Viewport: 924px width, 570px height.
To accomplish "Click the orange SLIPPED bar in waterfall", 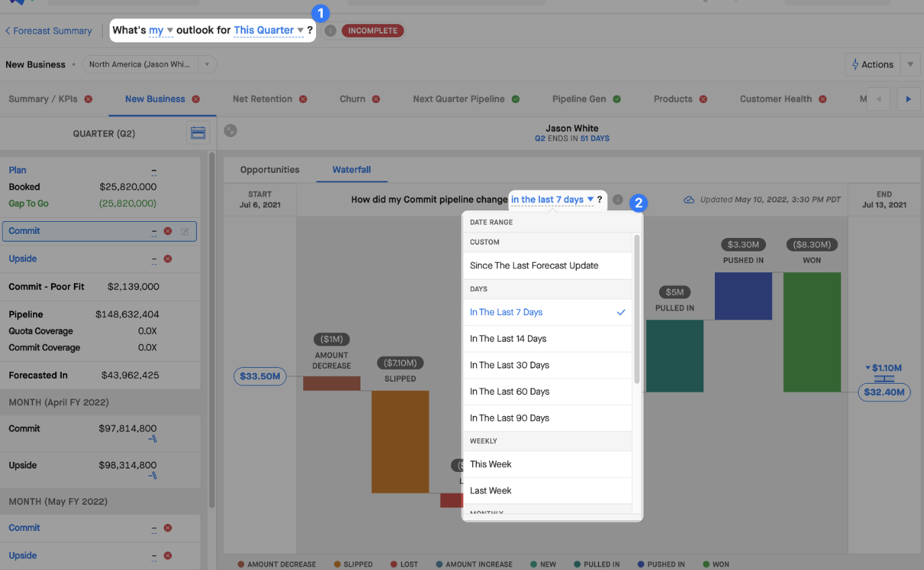I will pyautogui.click(x=400, y=442).
